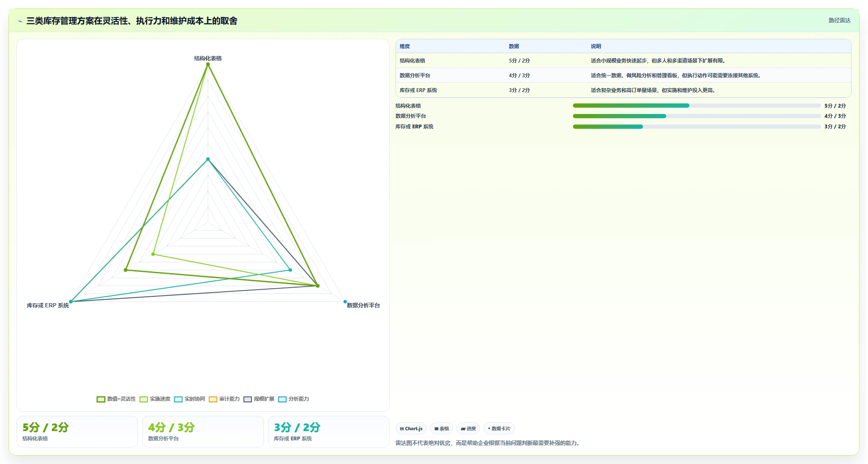Toggle the 审计能力 legend entry
868x464 pixels.
224,399
